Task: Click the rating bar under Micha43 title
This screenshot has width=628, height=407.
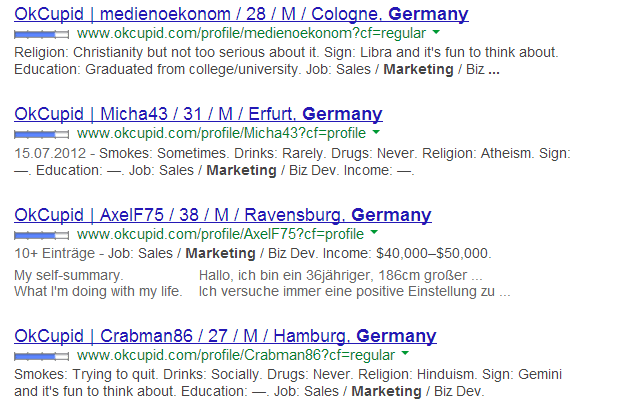Action: [x=41, y=135]
